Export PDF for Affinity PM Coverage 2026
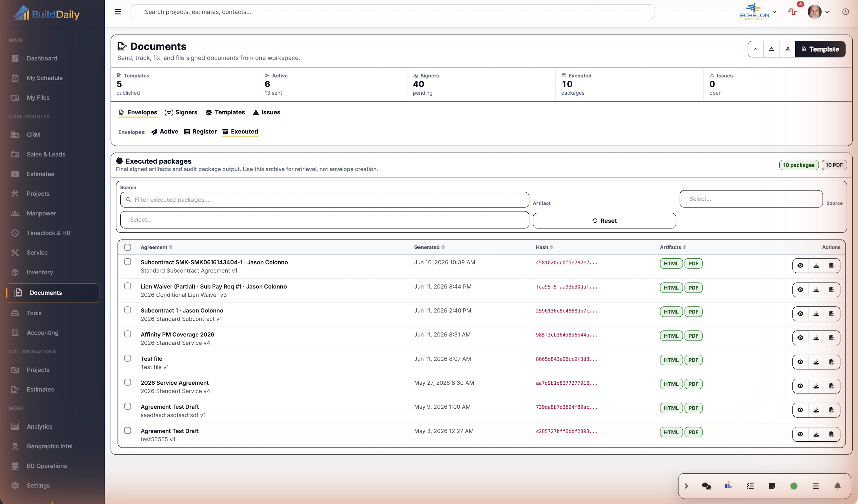The width and height of the screenshot is (858, 504). (x=832, y=338)
